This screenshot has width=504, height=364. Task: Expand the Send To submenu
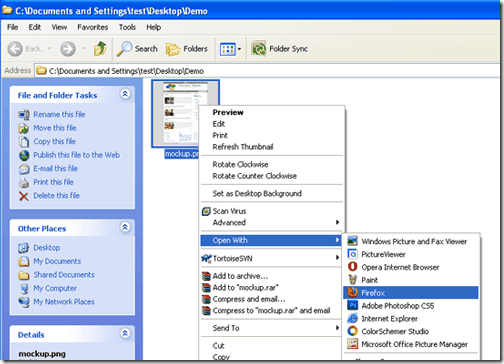click(272, 328)
